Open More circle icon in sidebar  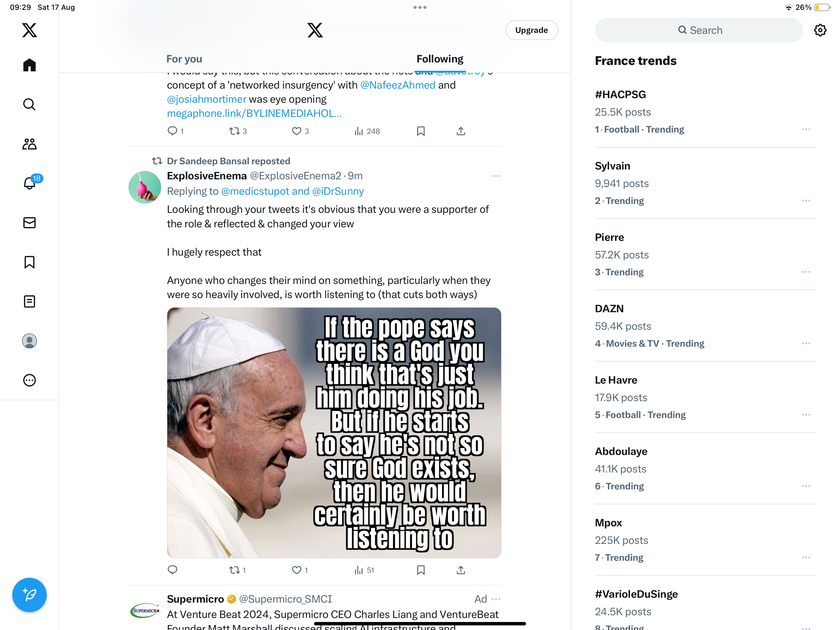pos(29,380)
